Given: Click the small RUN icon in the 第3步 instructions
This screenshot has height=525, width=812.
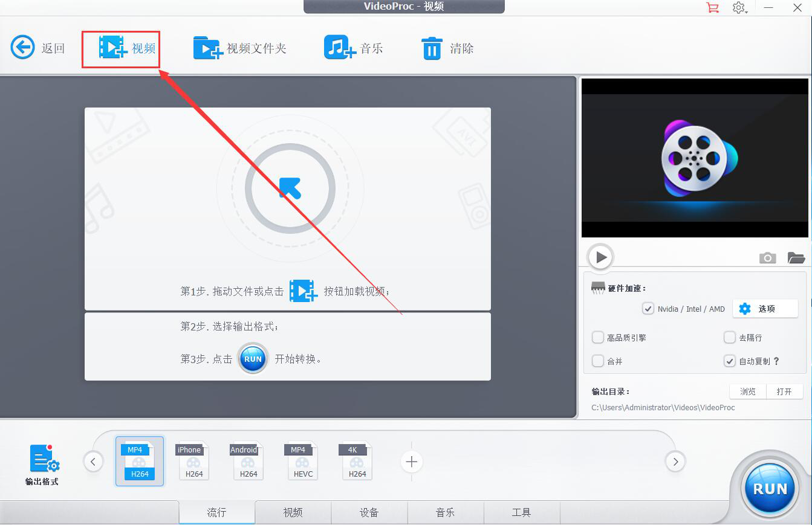Looking at the screenshot, I should (x=253, y=359).
